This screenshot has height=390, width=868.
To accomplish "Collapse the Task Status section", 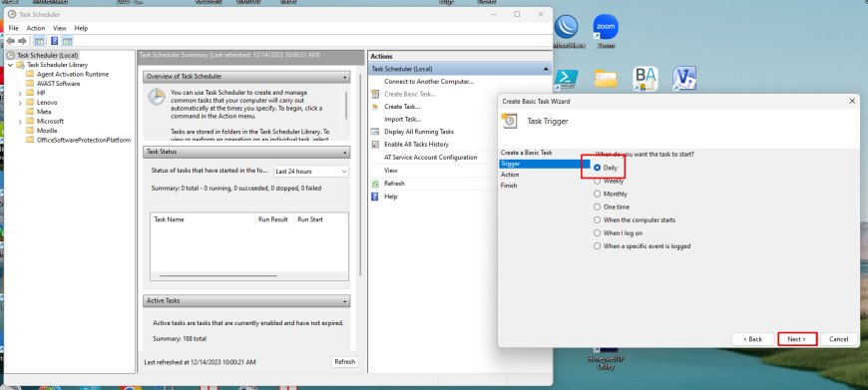I will [345, 153].
